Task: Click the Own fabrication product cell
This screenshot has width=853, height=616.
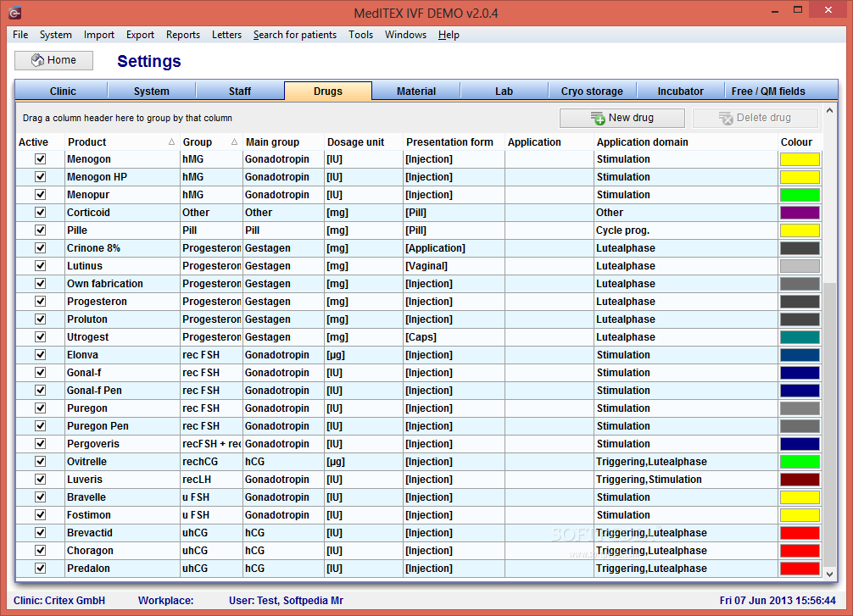Action: coord(122,283)
